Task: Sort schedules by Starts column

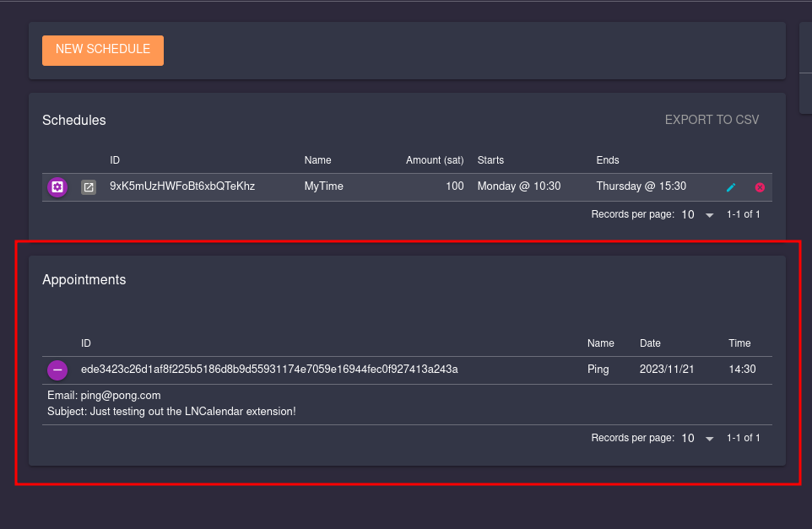Action: click(x=490, y=160)
